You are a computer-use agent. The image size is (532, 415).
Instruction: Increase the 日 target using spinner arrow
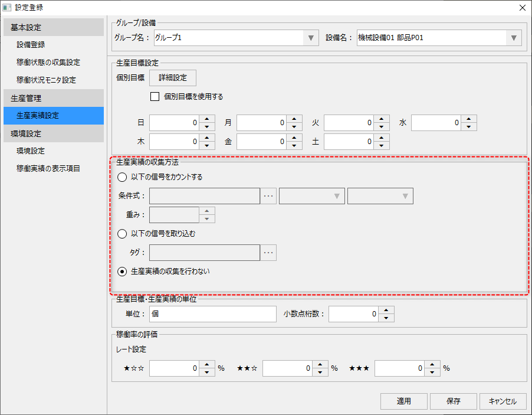click(x=207, y=119)
